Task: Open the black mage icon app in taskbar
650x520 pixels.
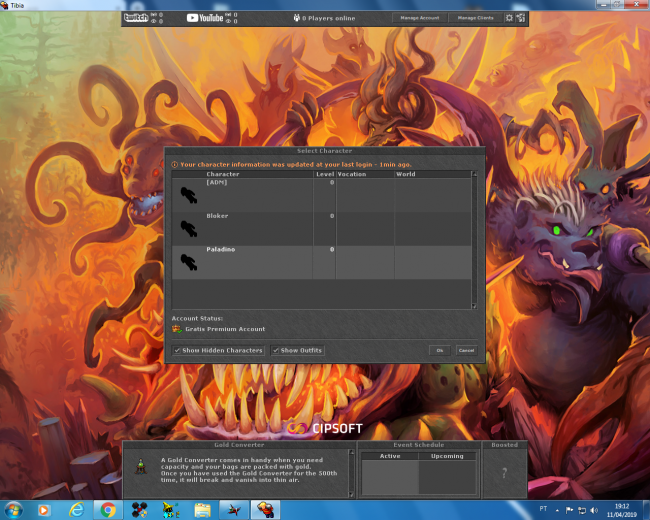Action: [171, 510]
